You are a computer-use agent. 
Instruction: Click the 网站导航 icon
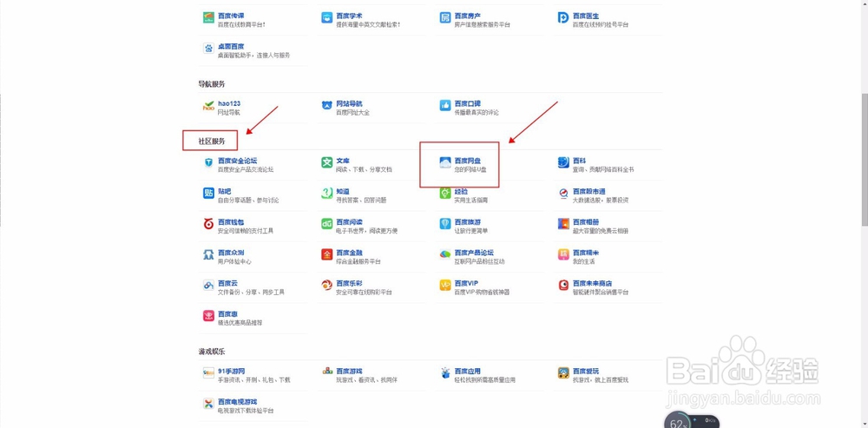coord(326,106)
